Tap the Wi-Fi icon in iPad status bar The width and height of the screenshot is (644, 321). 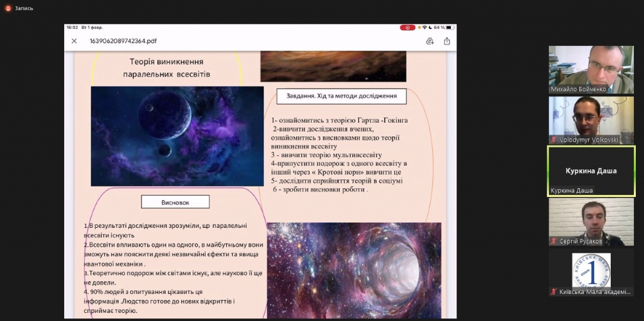click(425, 28)
